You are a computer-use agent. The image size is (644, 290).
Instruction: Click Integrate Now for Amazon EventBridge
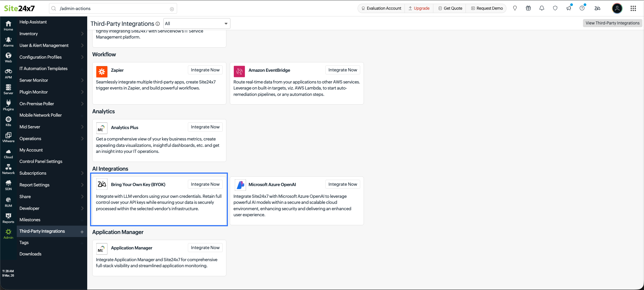tap(343, 70)
